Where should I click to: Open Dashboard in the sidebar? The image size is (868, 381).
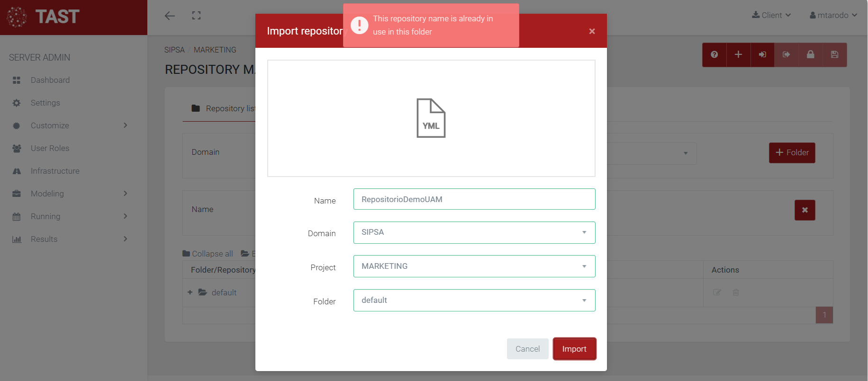pos(50,80)
